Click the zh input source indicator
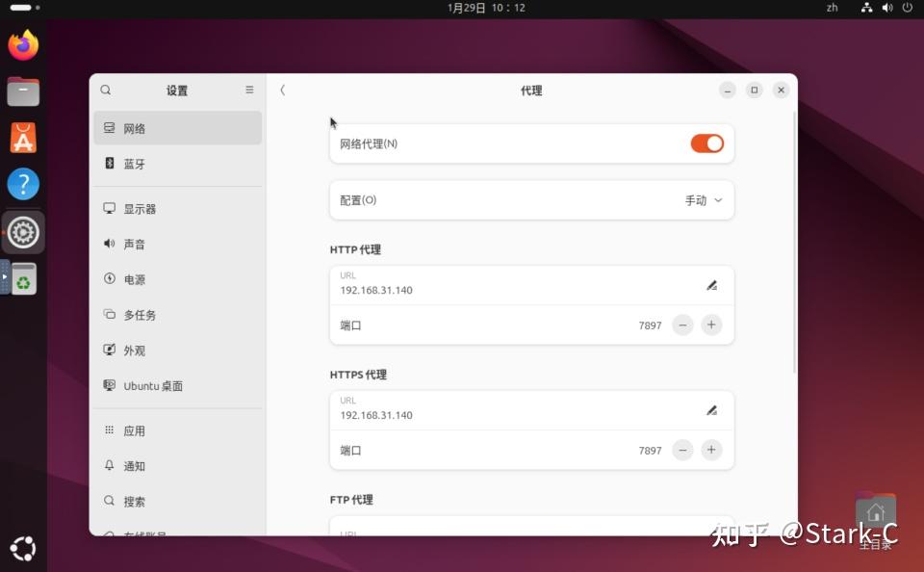This screenshot has height=572, width=924. [832, 8]
